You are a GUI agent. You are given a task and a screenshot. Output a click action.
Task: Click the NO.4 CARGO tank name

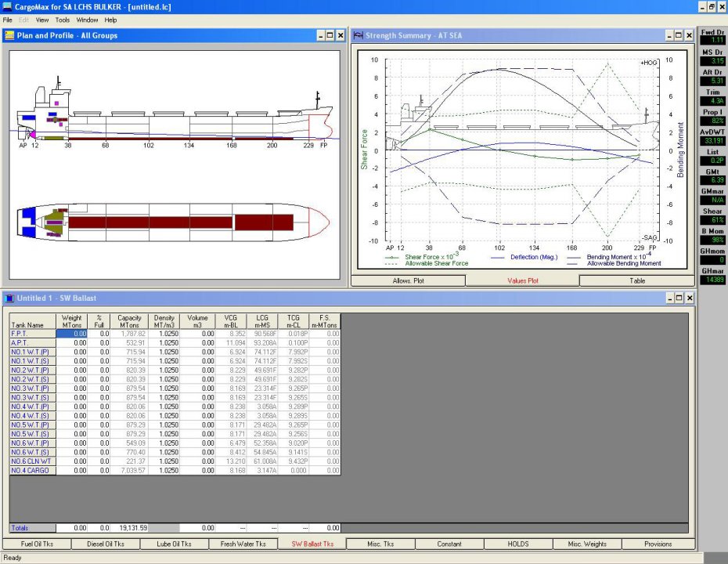pyautogui.click(x=26, y=471)
